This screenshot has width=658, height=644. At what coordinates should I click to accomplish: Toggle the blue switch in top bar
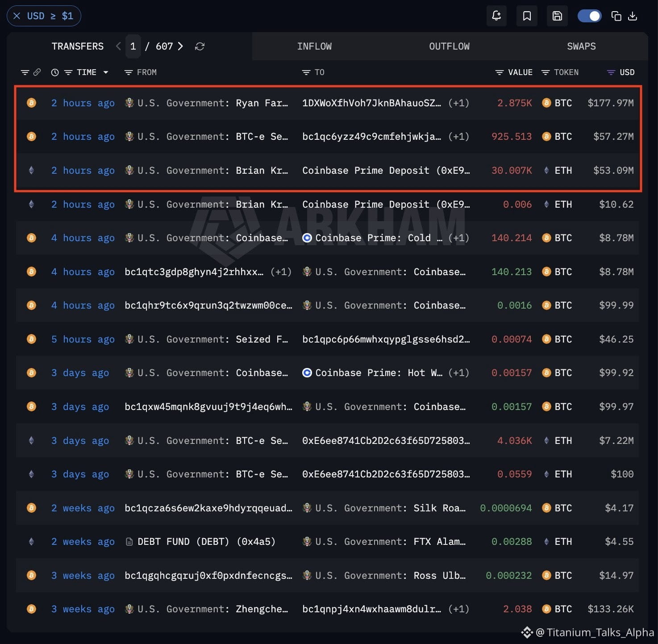(589, 16)
